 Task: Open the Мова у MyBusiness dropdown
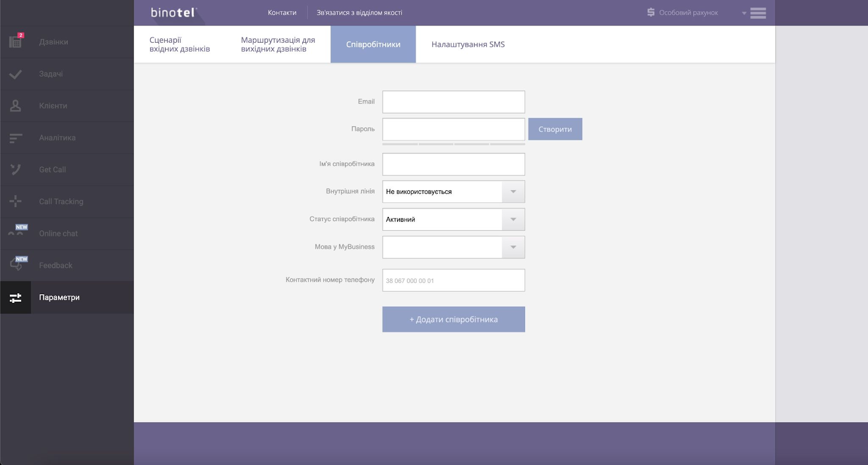click(x=454, y=247)
